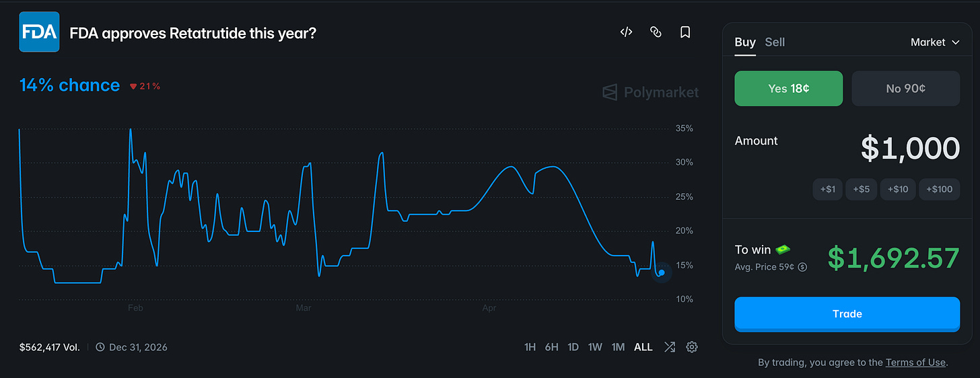Click the 35% y-axis label

pyautogui.click(x=684, y=128)
